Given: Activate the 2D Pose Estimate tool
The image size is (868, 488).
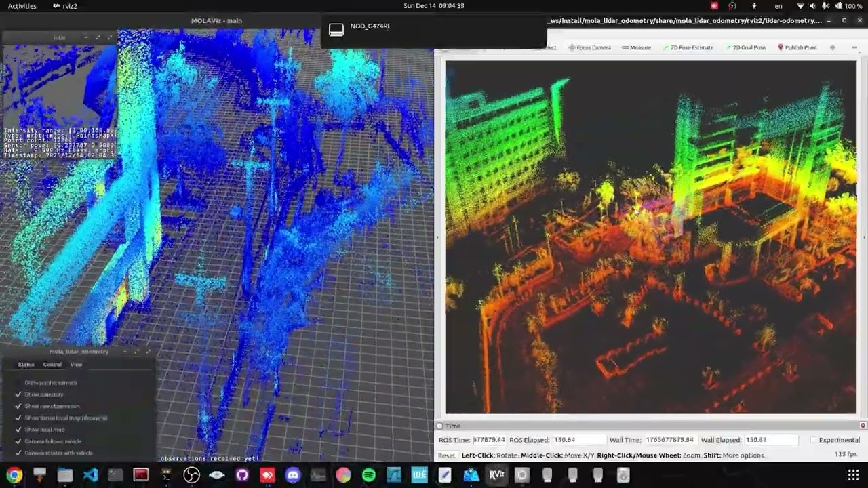Looking at the screenshot, I should [688, 47].
